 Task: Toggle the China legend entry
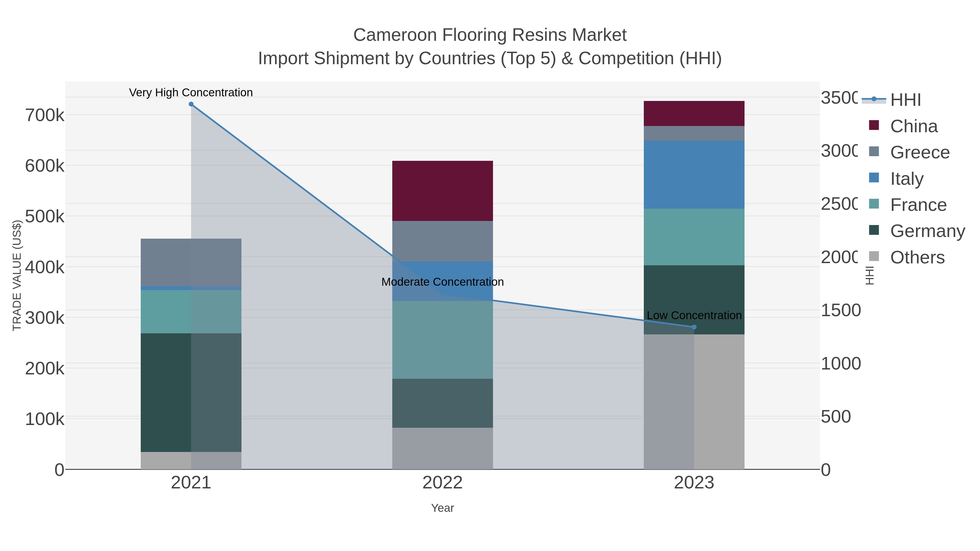[904, 126]
